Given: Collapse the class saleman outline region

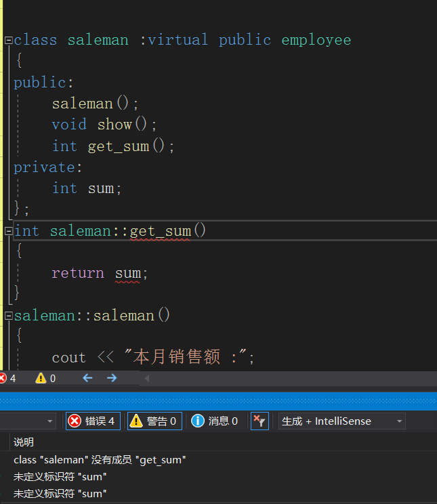Looking at the screenshot, I should click(8, 40).
